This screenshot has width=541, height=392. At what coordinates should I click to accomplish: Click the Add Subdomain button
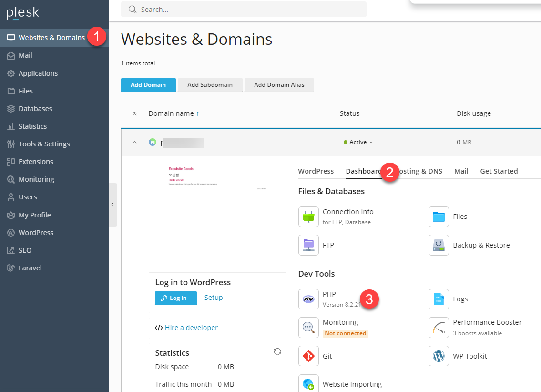pos(210,85)
